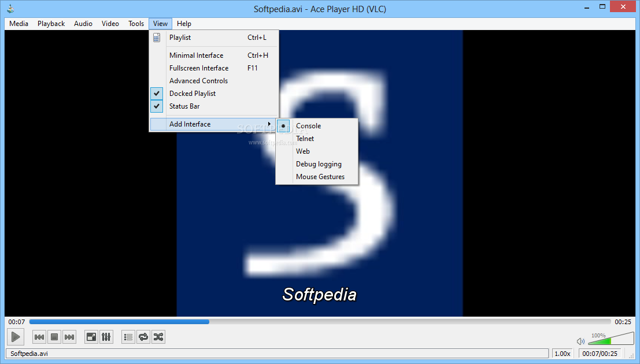Uncheck Status Bar option
Viewport: 640px width, 364px height.
pyautogui.click(x=214, y=106)
